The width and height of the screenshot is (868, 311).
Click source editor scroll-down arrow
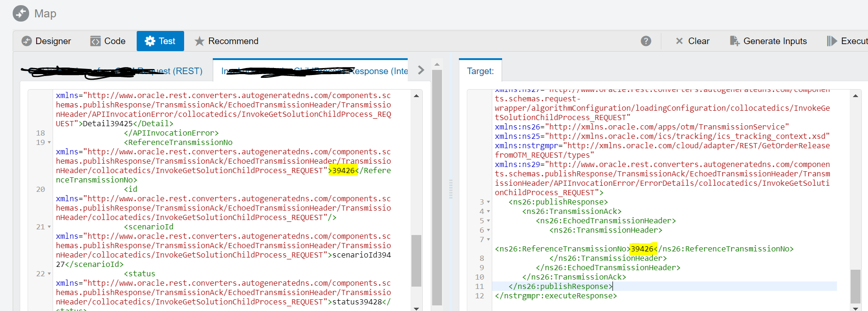click(x=416, y=308)
